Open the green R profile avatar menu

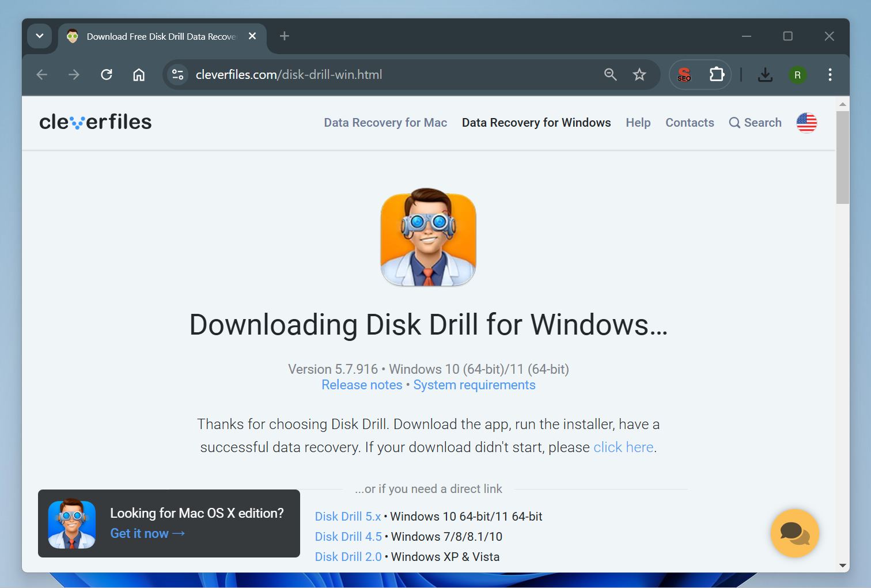[x=797, y=75]
